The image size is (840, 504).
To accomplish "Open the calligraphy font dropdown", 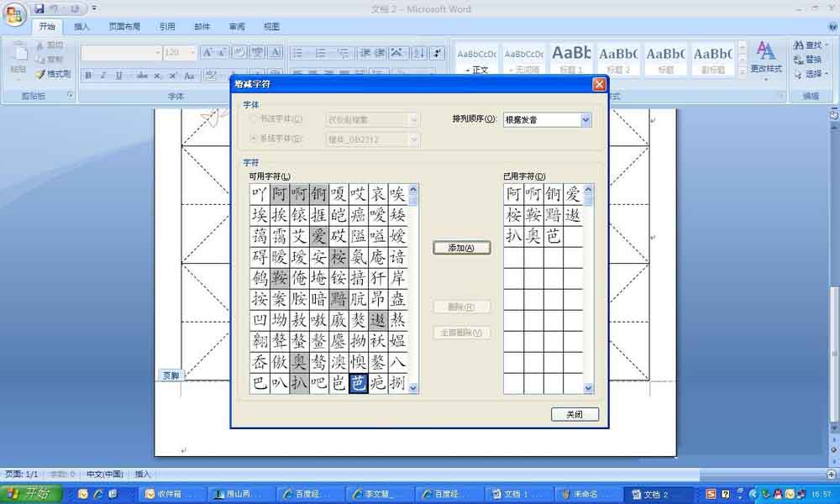I will pos(414,120).
